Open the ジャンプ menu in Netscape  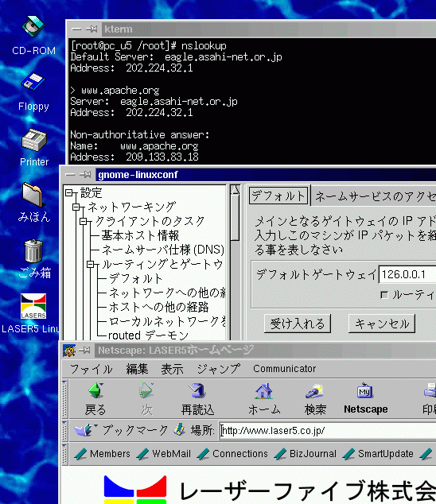(x=219, y=369)
